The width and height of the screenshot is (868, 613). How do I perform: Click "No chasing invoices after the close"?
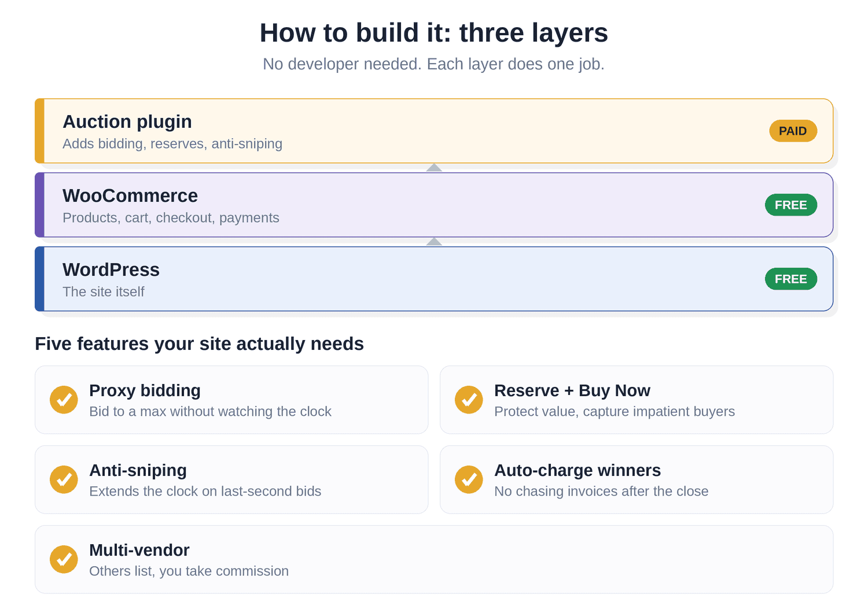(601, 491)
